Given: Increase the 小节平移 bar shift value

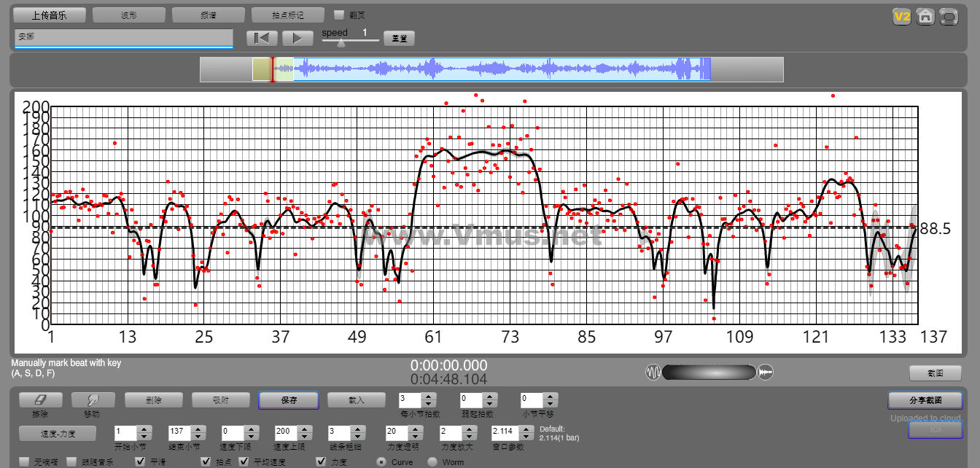Looking at the screenshot, I should pos(551,396).
